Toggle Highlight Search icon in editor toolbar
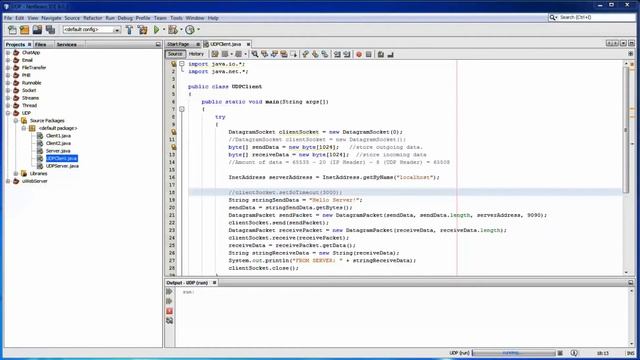 (x=284, y=54)
